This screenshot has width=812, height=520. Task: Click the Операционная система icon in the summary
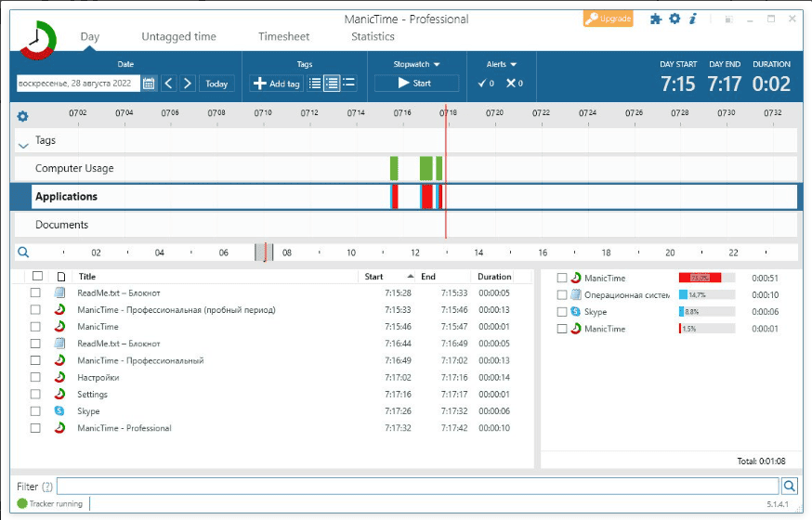pyautogui.click(x=575, y=294)
